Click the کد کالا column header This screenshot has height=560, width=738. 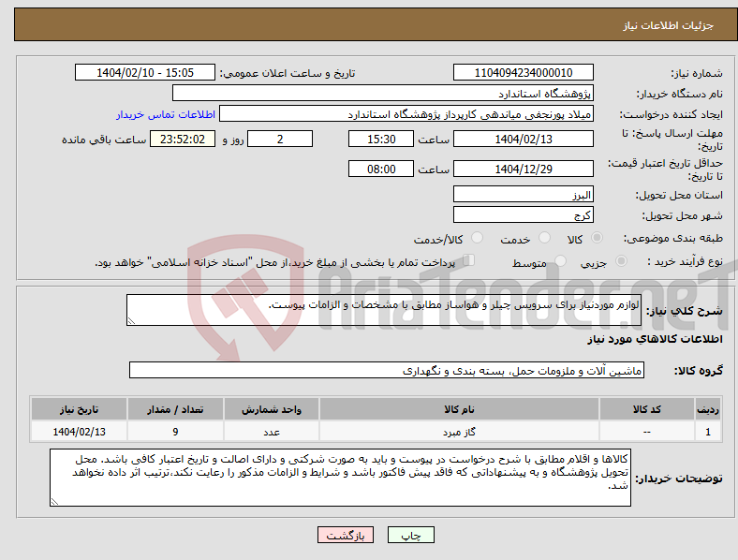coord(647,409)
